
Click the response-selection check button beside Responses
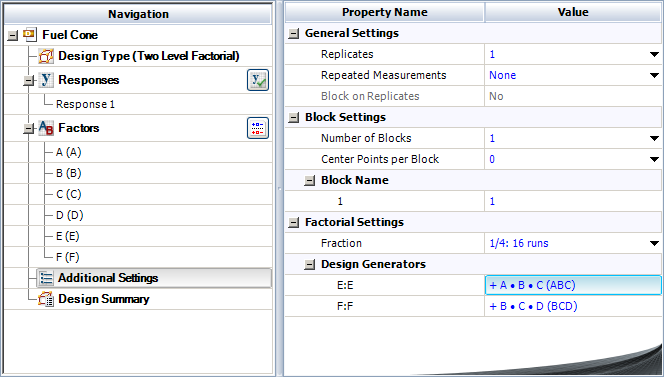click(x=258, y=80)
